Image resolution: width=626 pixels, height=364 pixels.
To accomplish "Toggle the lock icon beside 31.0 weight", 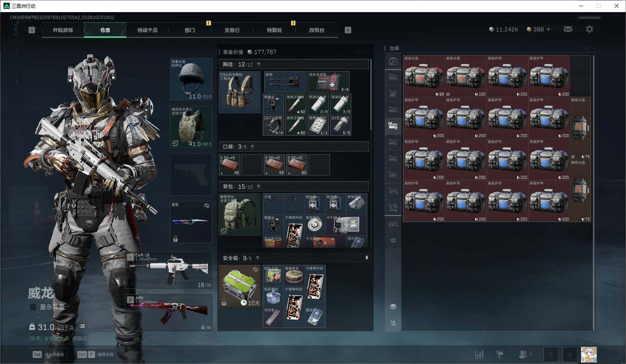I will [32, 327].
